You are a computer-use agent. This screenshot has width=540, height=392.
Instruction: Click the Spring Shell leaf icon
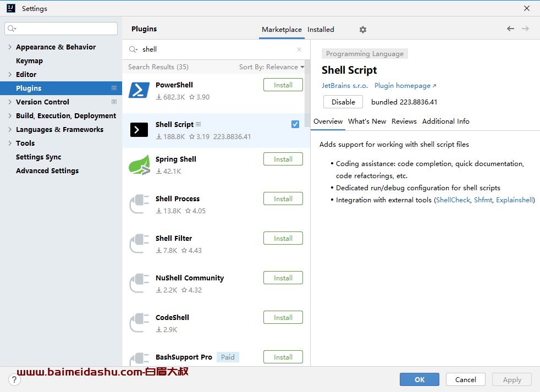pyautogui.click(x=139, y=164)
